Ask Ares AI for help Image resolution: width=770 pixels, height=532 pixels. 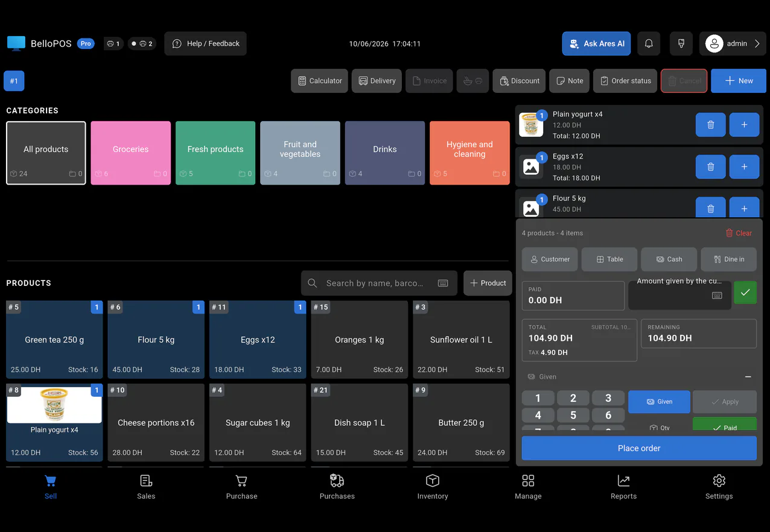click(x=597, y=43)
